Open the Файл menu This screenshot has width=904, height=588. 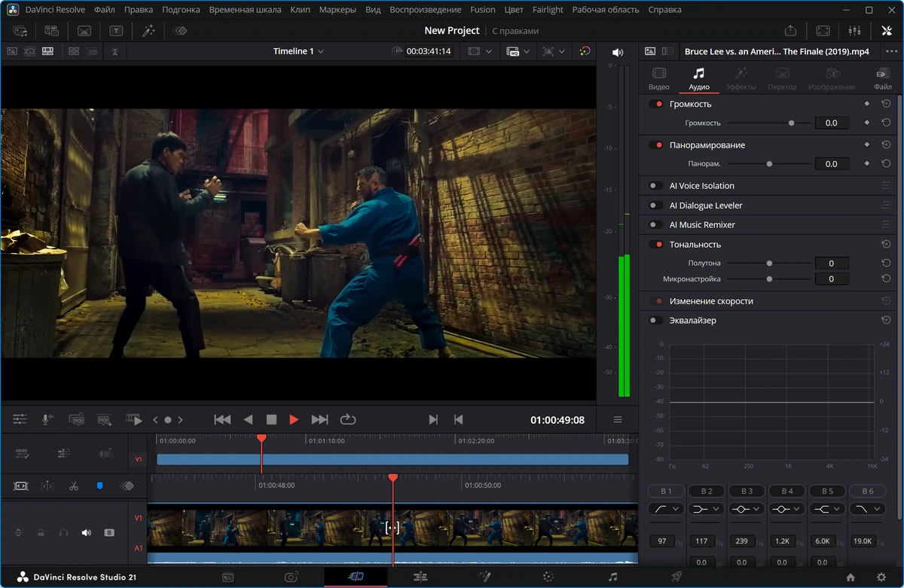105,10
